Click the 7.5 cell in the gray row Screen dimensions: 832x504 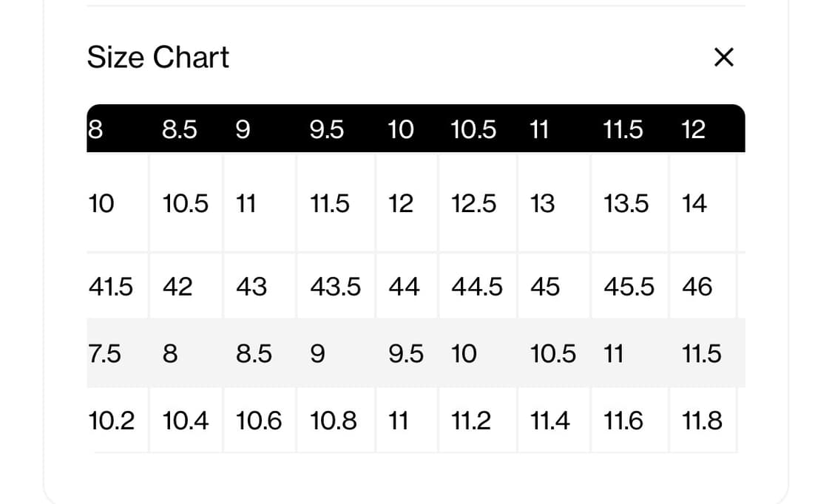pos(104,354)
